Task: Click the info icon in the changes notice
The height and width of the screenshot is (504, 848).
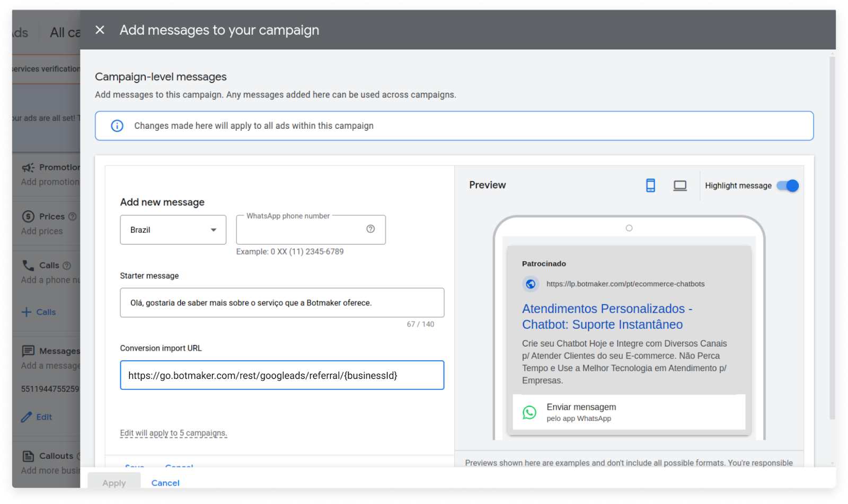Action: coord(117,126)
